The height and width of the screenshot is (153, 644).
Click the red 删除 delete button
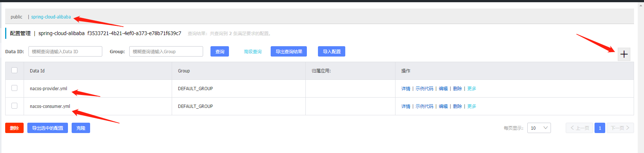coord(14,128)
